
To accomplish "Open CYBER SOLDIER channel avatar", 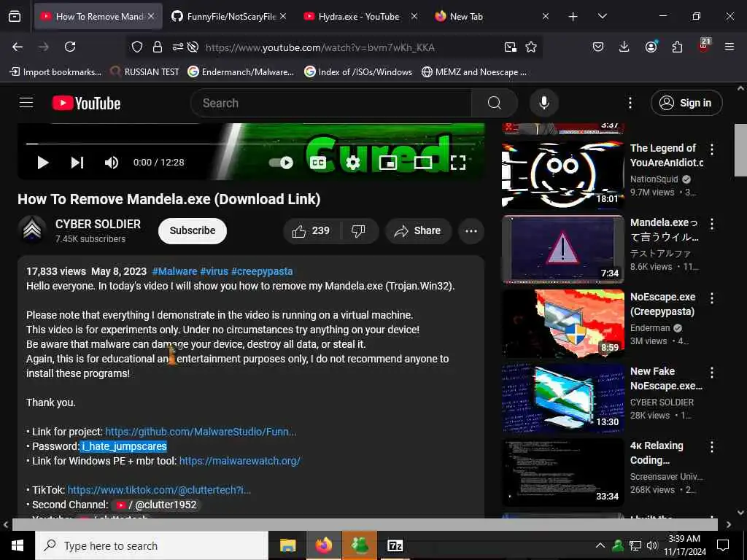I will (x=32, y=230).
